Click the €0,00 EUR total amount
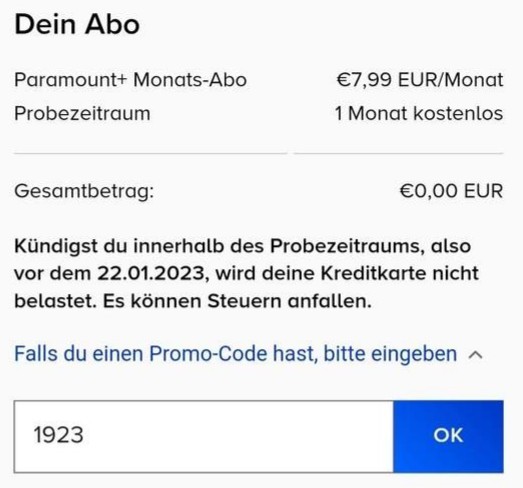The image size is (523, 488). [451, 191]
